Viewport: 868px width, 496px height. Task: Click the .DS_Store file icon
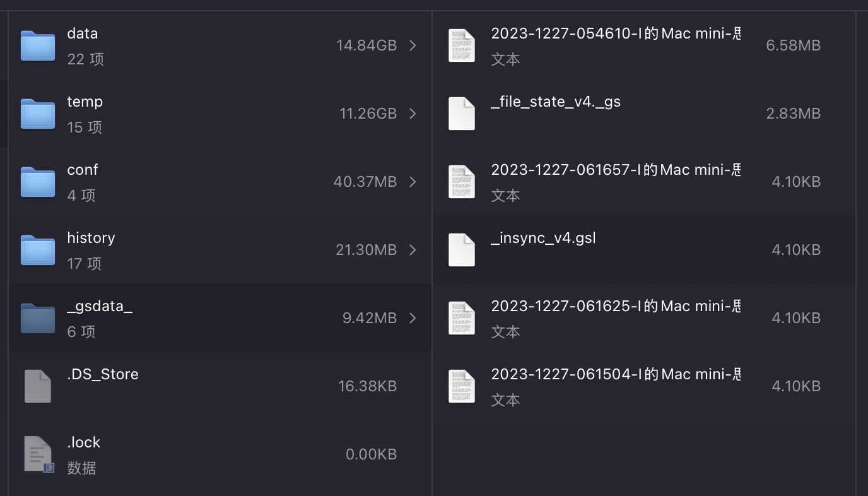point(38,386)
